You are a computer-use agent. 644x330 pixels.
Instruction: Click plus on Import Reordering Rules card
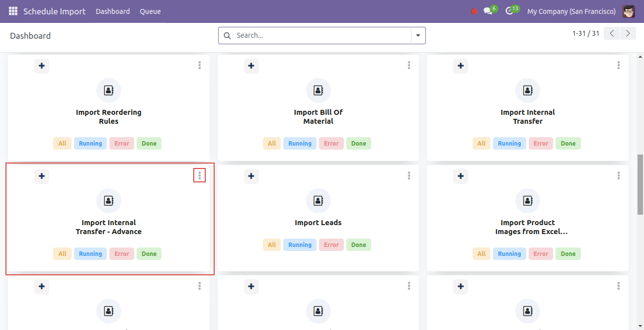(42, 66)
